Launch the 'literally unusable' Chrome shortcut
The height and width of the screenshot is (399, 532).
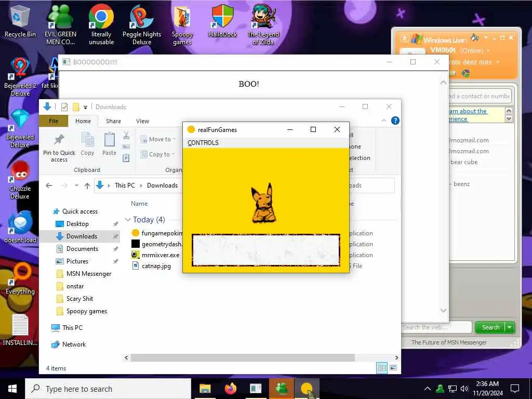(101, 24)
